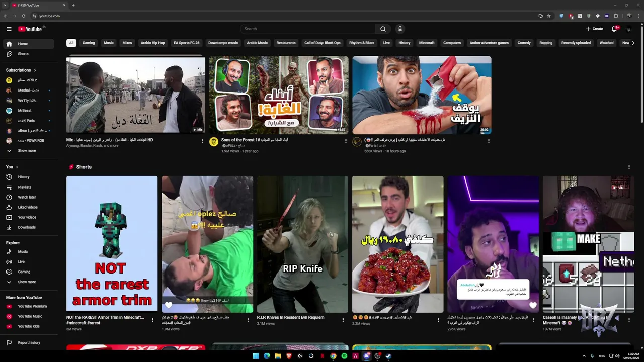The width and height of the screenshot is (644, 362).
Task: Select the Comedy filter chip
Action: [x=524, y=43]
